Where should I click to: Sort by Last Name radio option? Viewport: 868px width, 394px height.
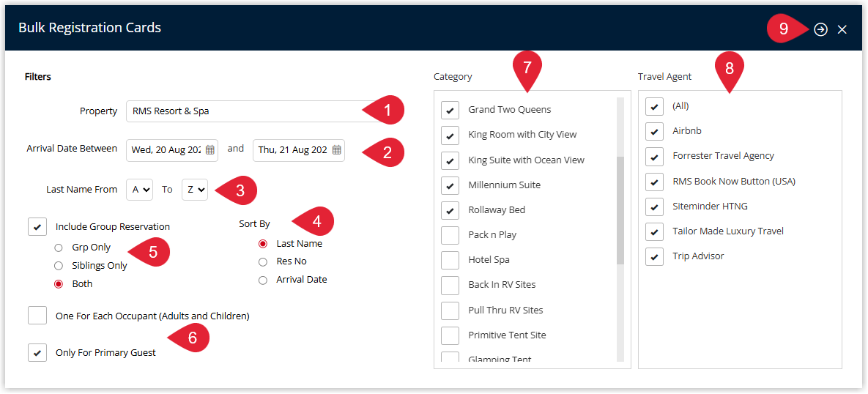click(x=263, y=243)
